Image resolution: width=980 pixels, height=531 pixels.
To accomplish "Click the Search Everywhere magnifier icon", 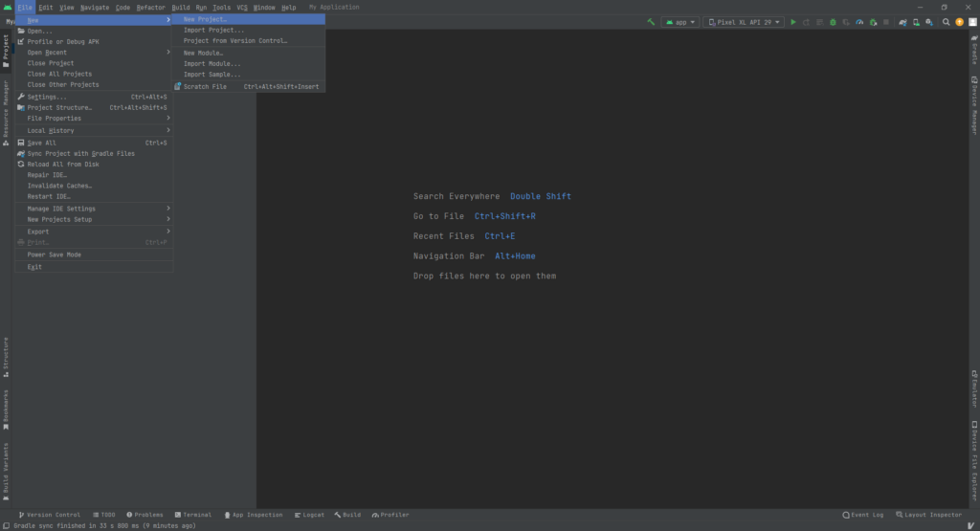I will (946, 22).
